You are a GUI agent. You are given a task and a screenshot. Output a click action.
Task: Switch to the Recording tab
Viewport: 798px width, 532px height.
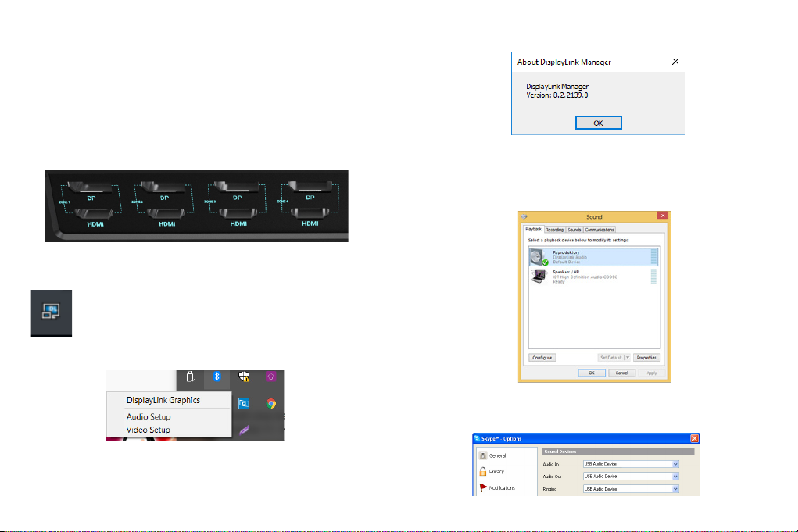(x=554, y=230)
